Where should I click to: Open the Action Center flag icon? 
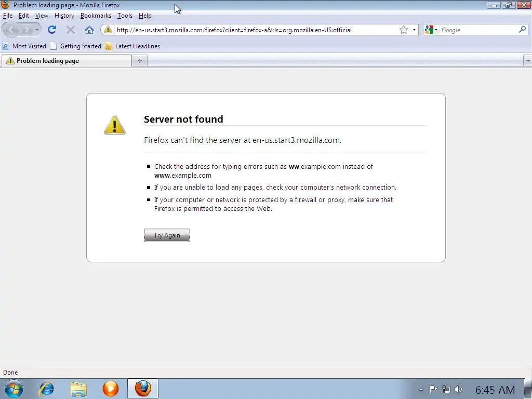click(433, 389)
